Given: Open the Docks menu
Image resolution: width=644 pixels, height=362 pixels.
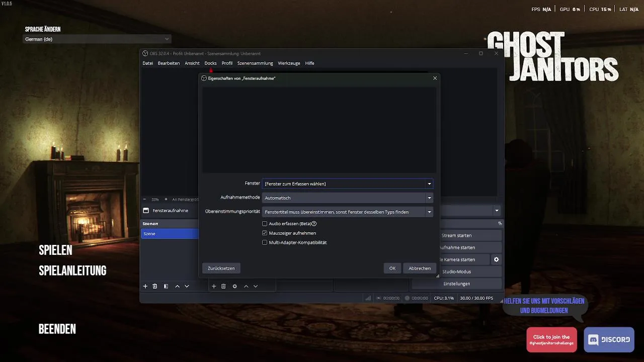Looking at the screenshot, I should [210, 63].
